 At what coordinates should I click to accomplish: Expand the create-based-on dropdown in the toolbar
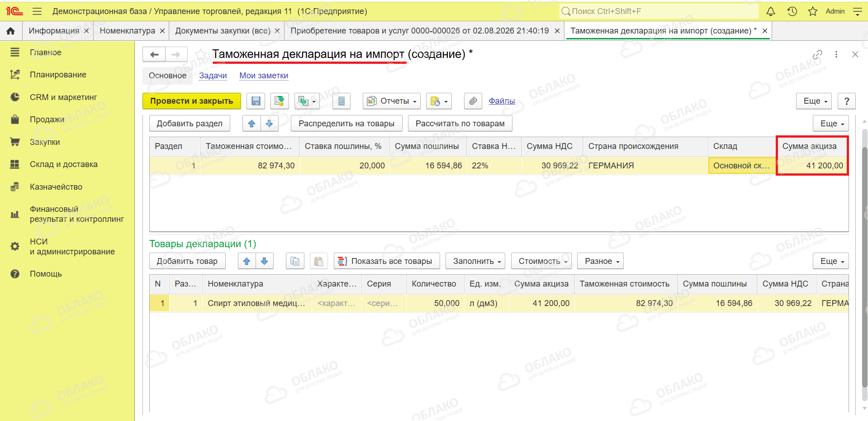click(x=307, y=101)
